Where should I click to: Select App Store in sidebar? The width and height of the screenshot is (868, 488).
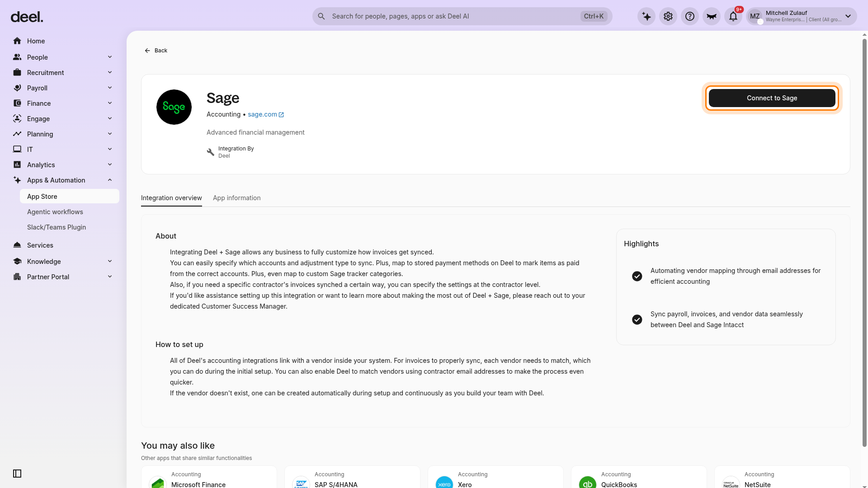(70, 197)
